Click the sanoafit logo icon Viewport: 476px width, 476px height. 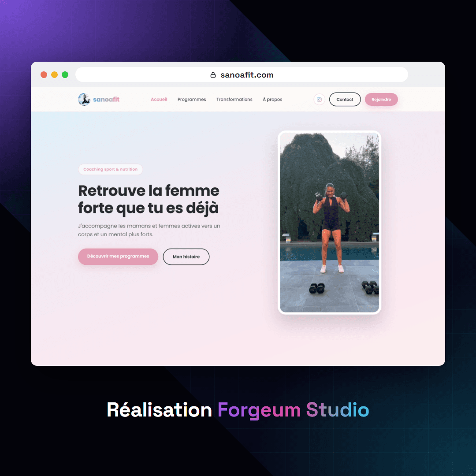(84, 99)
